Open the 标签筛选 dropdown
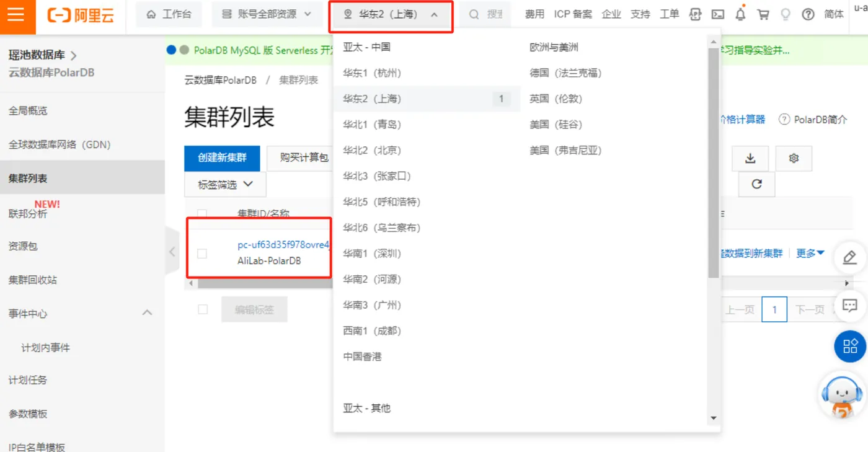The width and height of the screenshot is (868, 452). click(x=225, y=184)
